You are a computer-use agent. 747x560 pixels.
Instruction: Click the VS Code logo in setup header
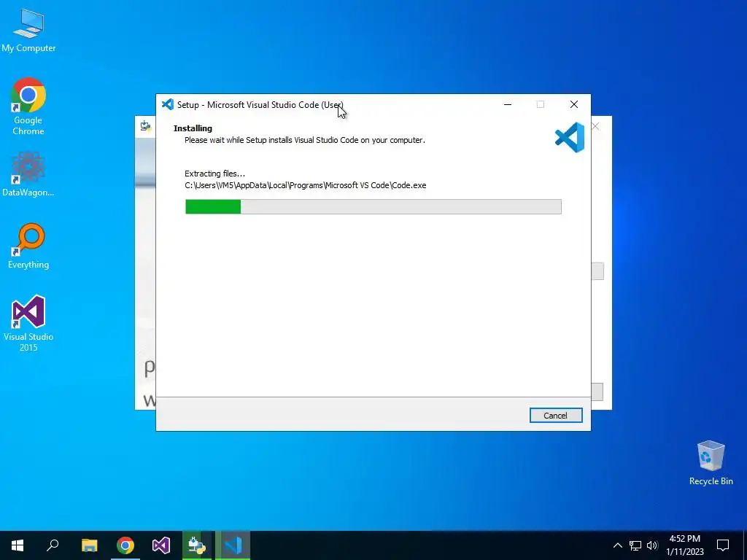[x=570, y=137]
